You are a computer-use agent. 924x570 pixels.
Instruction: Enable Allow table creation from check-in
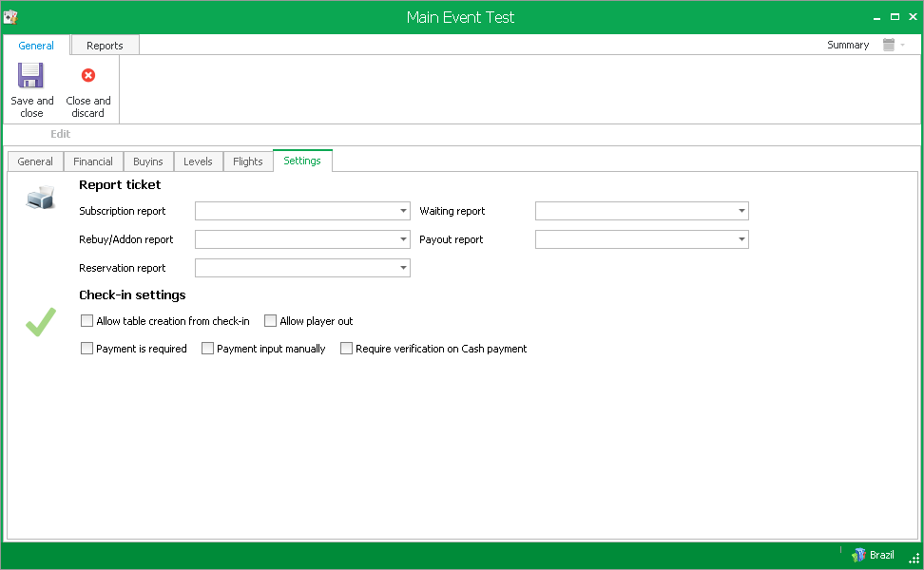(87, 321)
